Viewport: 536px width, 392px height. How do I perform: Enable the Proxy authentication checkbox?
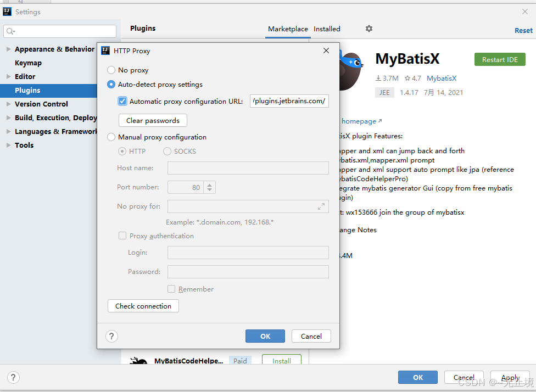point(122,236)
